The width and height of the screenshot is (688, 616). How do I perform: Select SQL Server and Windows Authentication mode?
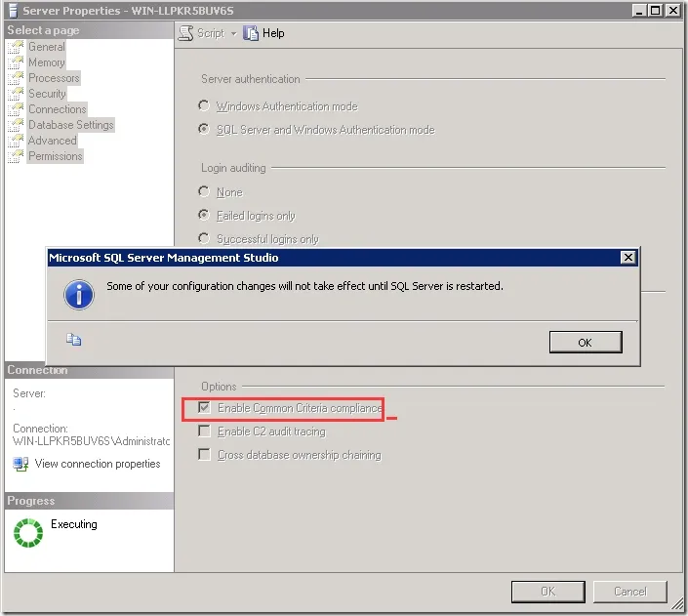204,129
